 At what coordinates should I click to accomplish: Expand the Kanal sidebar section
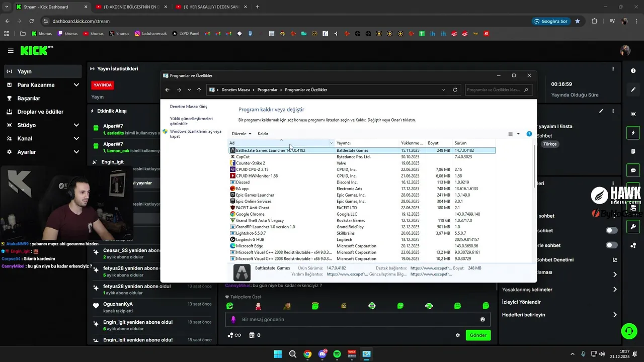[76, 138]
